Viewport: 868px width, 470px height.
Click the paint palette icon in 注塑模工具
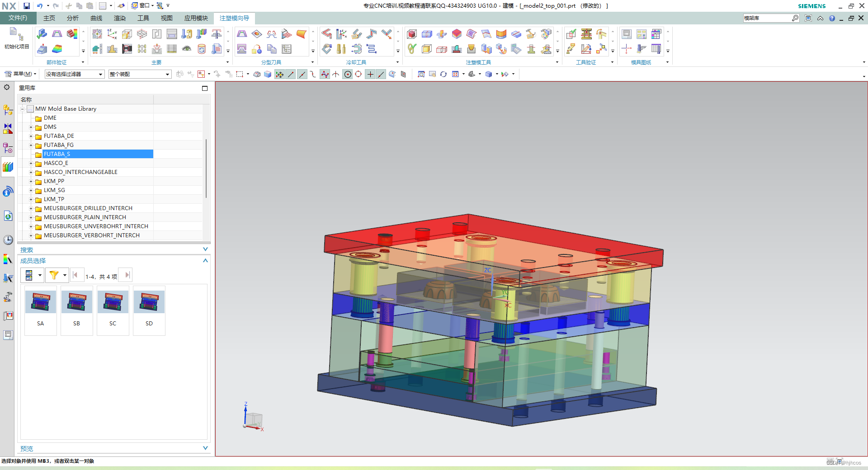pos(546,34)
